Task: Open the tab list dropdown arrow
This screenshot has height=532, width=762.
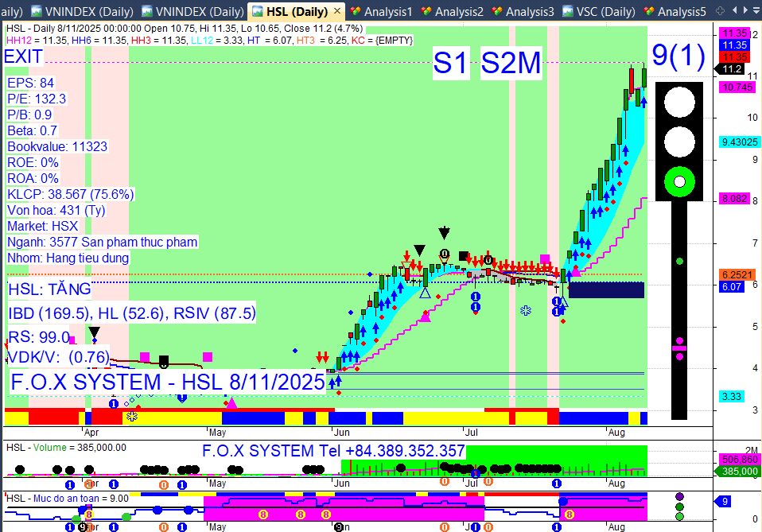Action: [756, 10]
